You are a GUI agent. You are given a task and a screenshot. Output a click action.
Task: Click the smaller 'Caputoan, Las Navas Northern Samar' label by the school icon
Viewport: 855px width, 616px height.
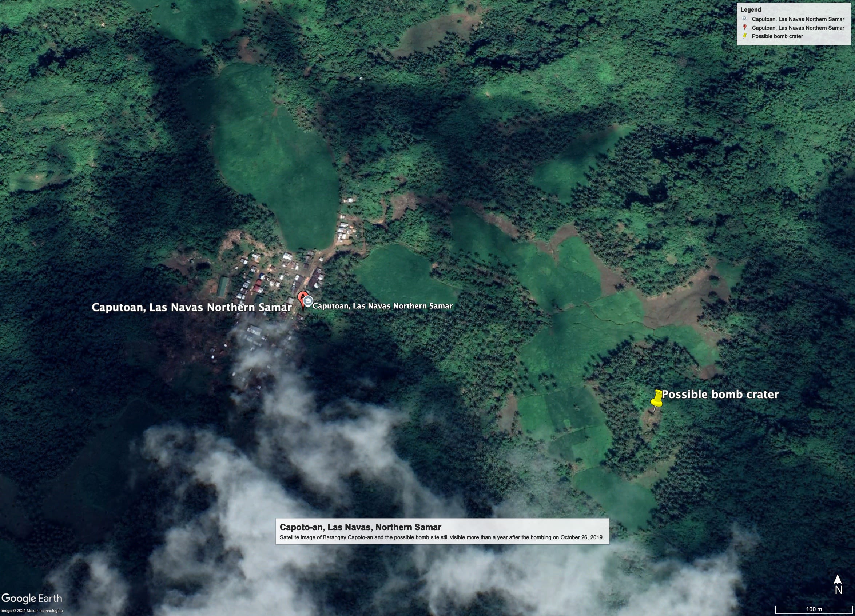(382, 306)
